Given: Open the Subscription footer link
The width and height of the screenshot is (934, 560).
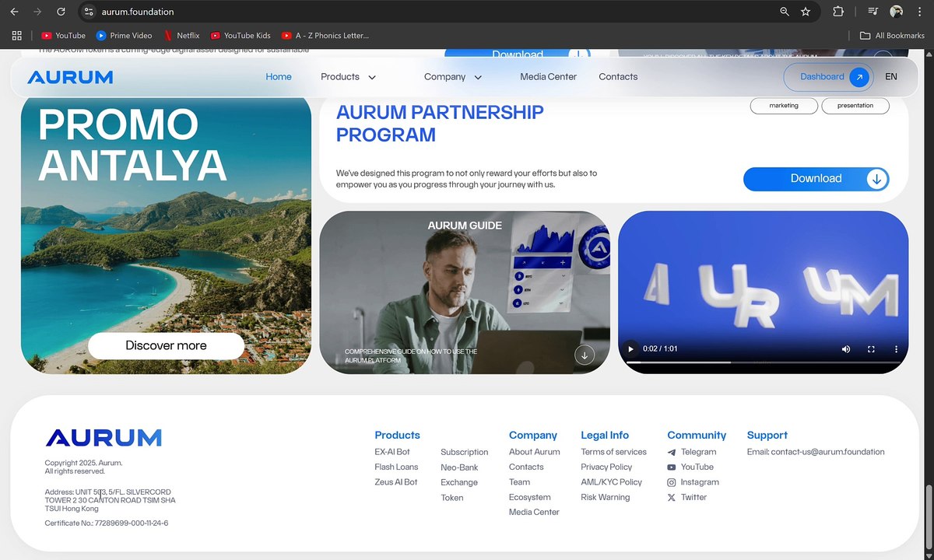Looking at the screenshot, I should pos(465,452).
